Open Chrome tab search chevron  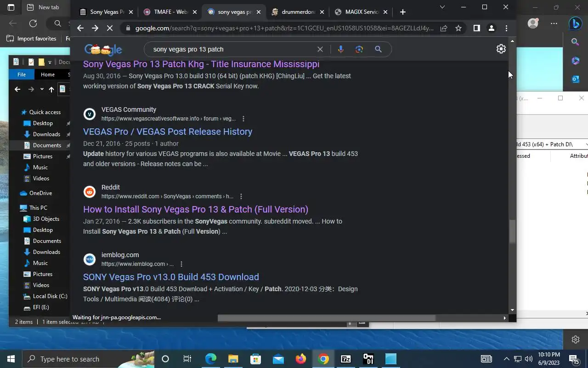click(442, 7)
